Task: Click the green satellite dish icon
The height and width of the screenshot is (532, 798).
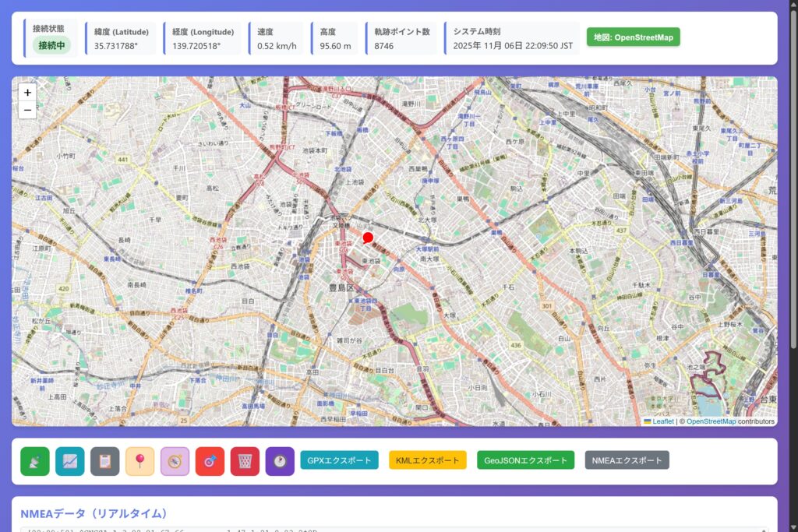Action: coord(35,461)
